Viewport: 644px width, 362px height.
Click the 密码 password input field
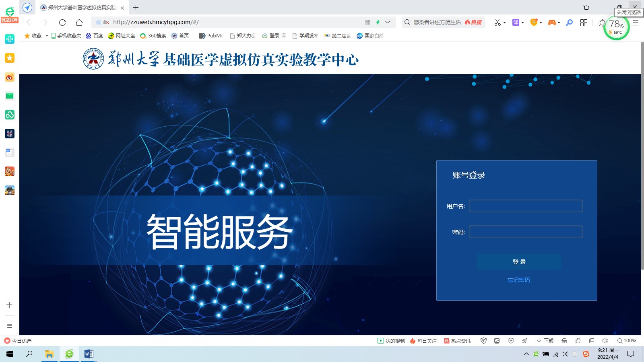tap(526, 232)
